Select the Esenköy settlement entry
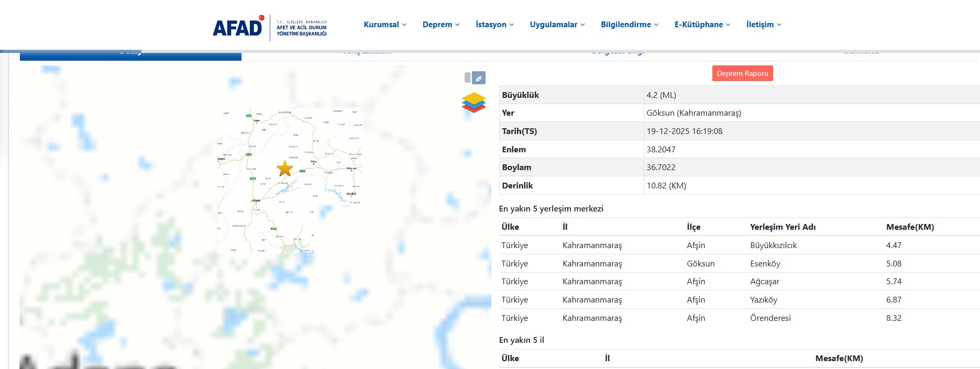The image size is (980, 369). click(x=765, y=264)
